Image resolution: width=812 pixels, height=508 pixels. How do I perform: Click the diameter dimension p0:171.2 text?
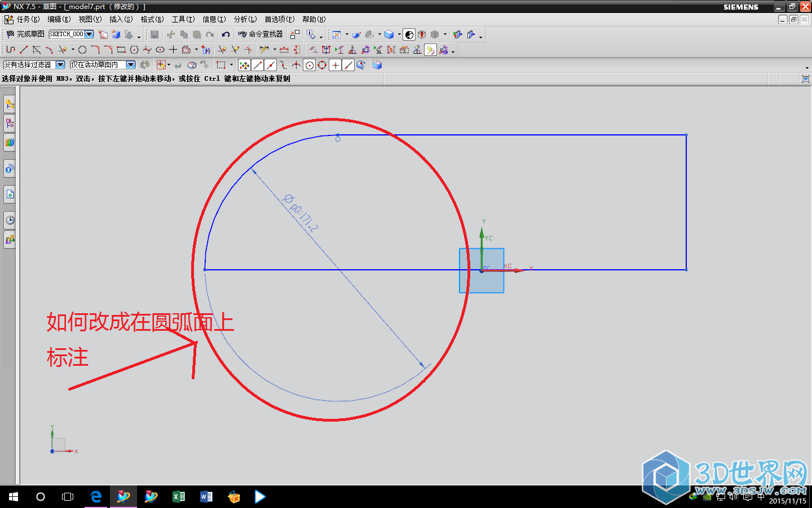tap(301, 213)
